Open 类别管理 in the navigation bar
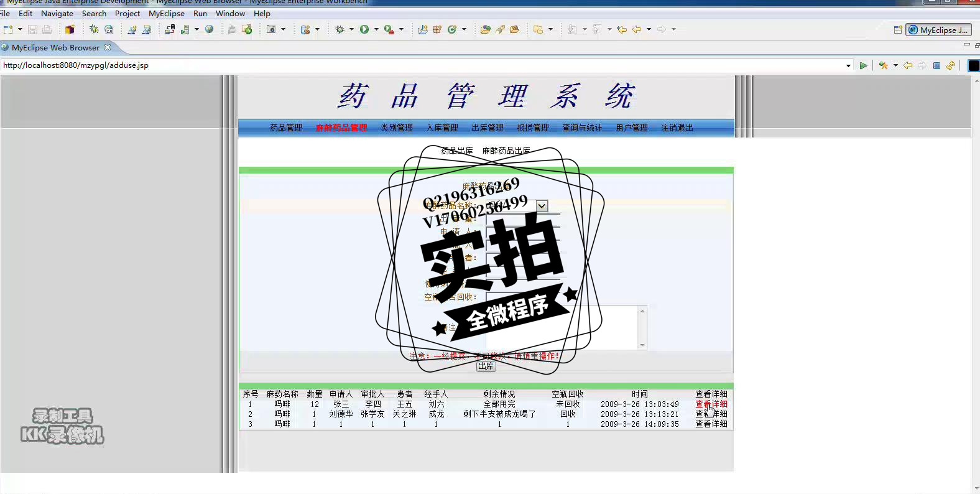The image size is (980, 494). (x=397, y=128)
